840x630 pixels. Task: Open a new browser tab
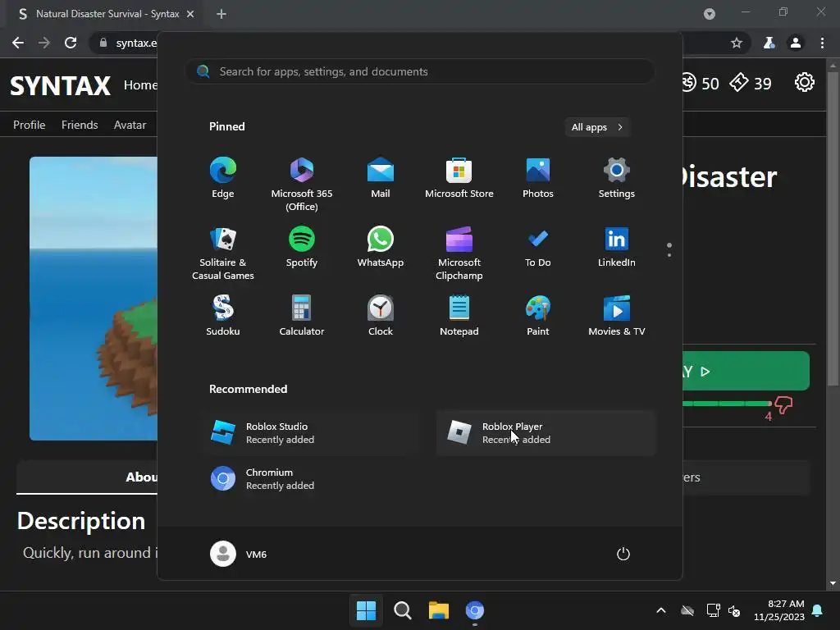coord(221,14)
